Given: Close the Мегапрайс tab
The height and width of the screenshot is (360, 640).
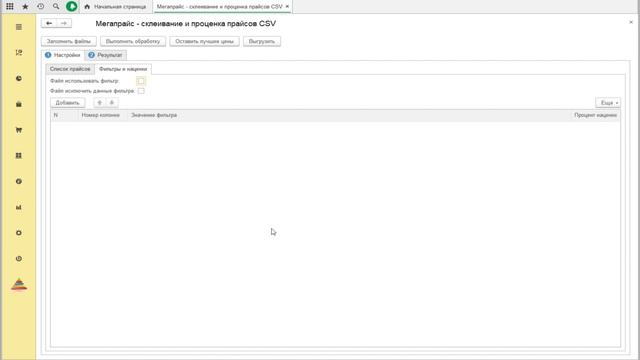Looking at the screenshot, I should coord(287,7).
